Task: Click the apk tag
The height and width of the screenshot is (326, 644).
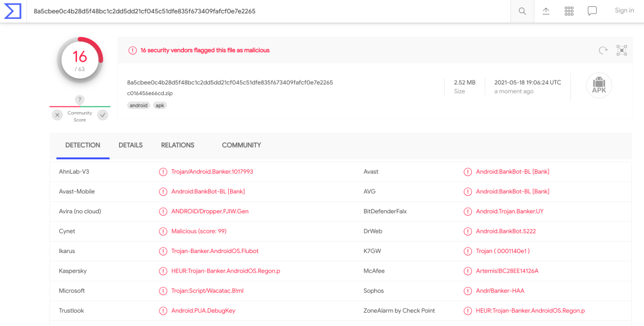Action: 160,106
